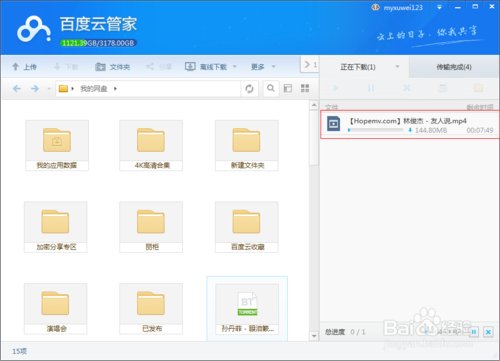Open the 新建文件夹 folder

(x=247, y=145)
